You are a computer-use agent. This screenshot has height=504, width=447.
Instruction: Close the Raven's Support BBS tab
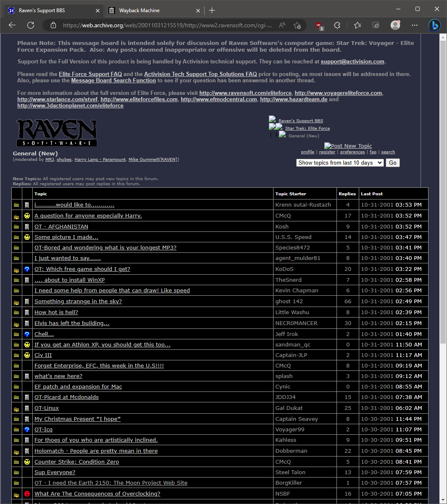pos(97,10)
